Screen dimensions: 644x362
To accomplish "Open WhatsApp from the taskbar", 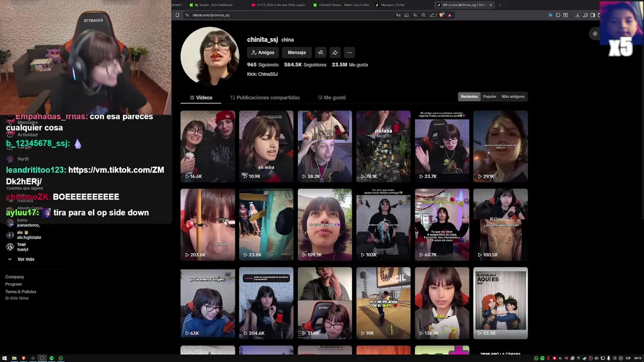I will (x=61, y=358).
